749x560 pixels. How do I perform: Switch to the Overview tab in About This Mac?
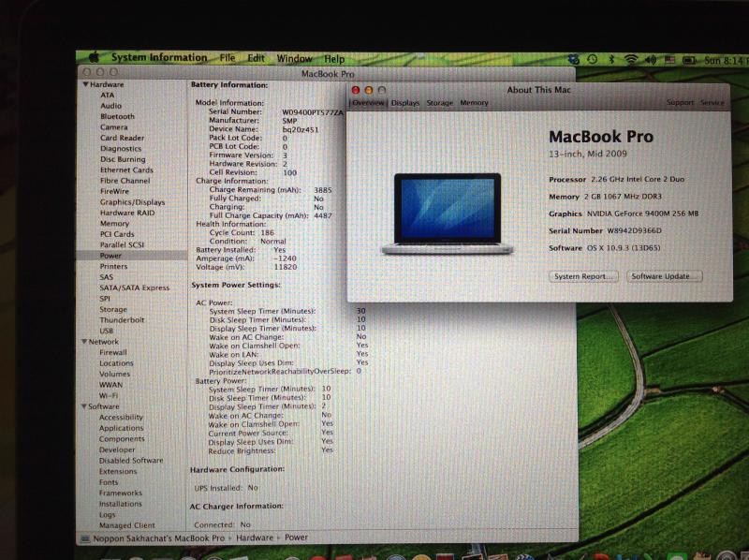(x=368, y=103)
